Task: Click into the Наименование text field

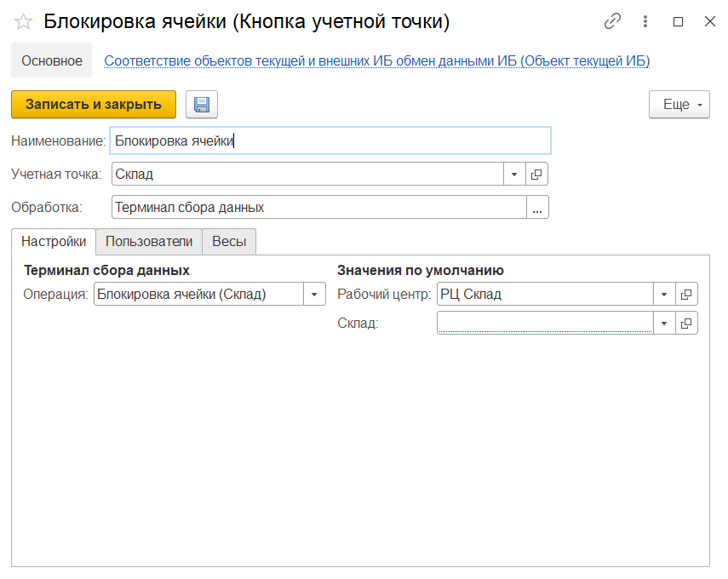Action: click(330, 141)
